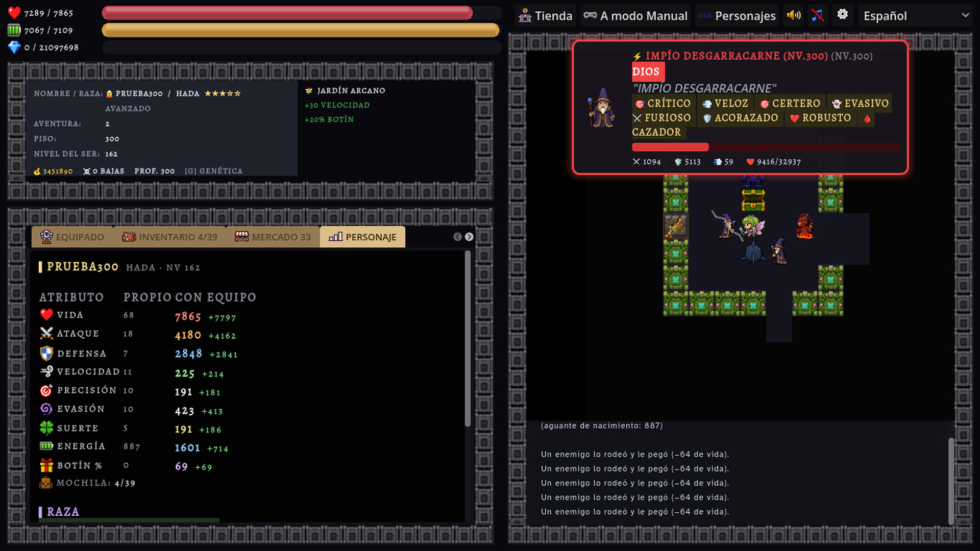
Task: Open the Personajes menu
Action: [737, 16]
